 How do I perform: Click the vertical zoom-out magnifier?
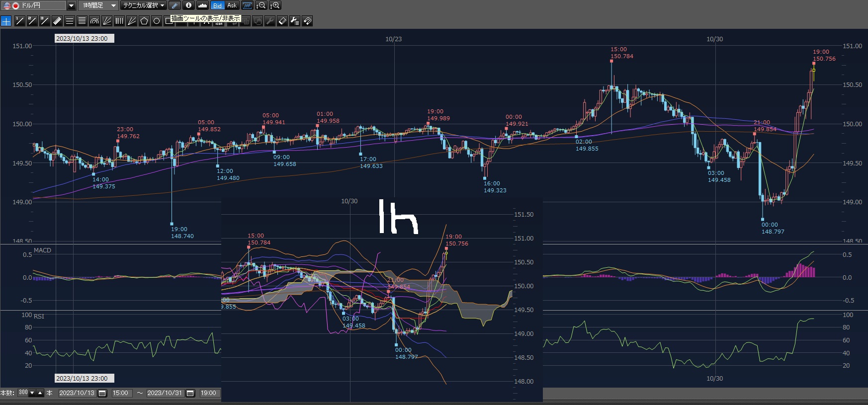tap(261, 5)
